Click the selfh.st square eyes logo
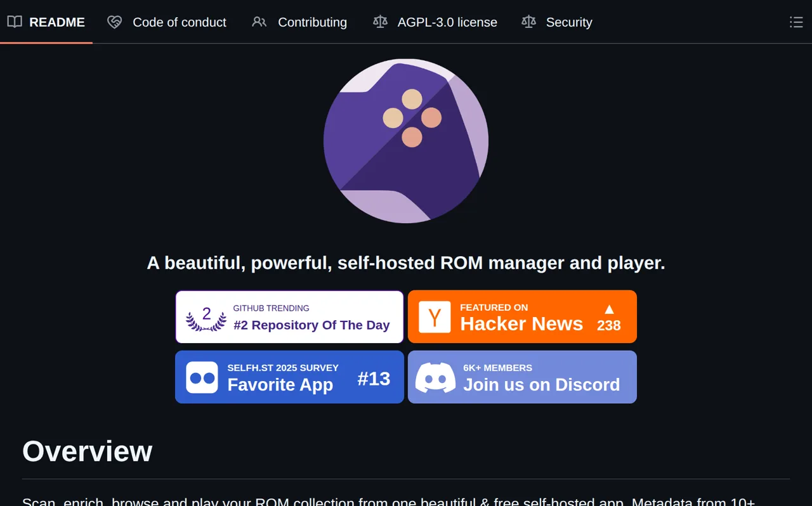Viewport: 812px width, 506px height. point(202,378)
